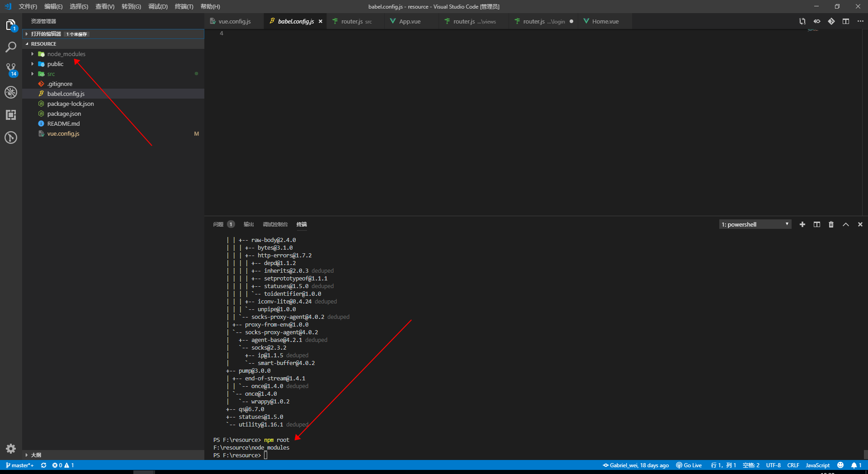The image size is (868, 474).
Task: Open editor more actions menu
Action: click(x=860, y=21)
